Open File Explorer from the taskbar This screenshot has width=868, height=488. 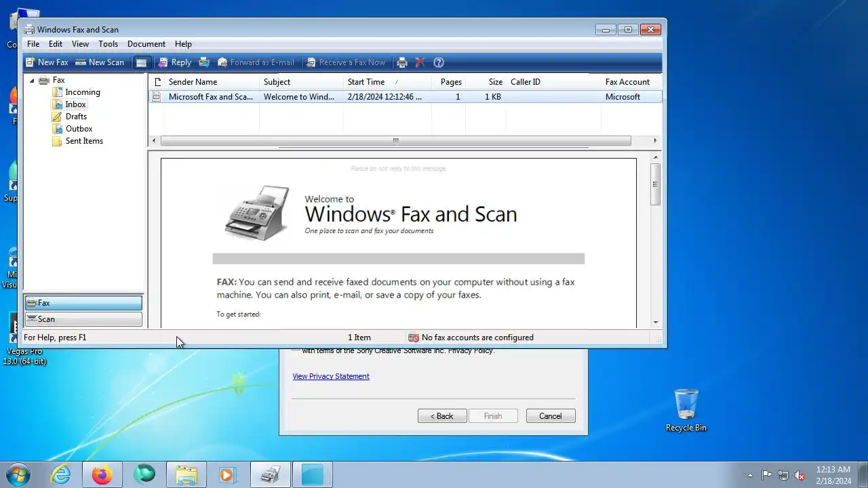[x=186, y=475]
